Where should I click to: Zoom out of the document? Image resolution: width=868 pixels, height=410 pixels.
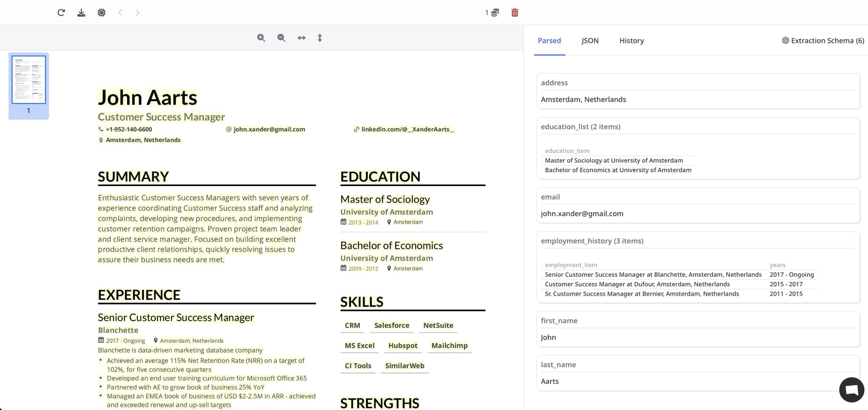(281, 38)
